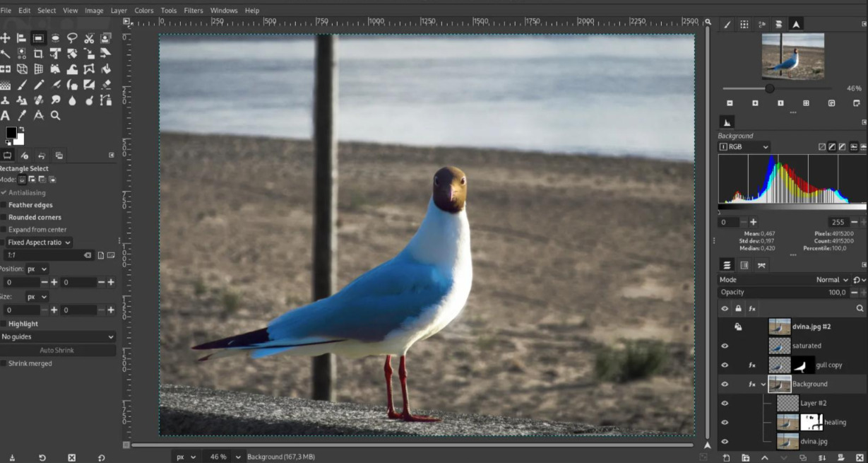Screen dimensions: 868x463
Task: Enable the Feather edges checkbox
Action: click(x=4, y=205)
